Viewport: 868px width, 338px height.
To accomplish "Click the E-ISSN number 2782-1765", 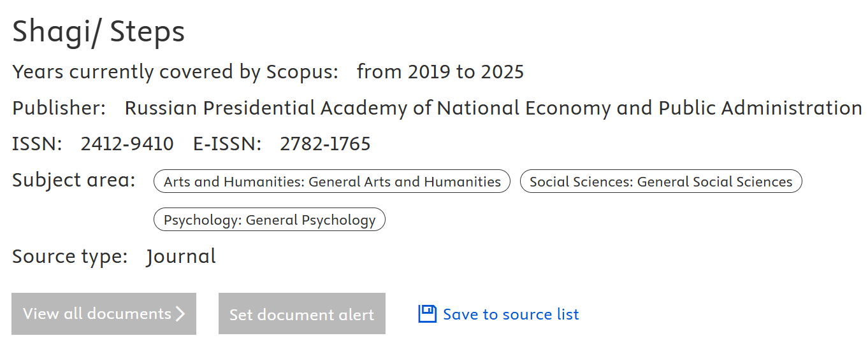I will 325,144.
